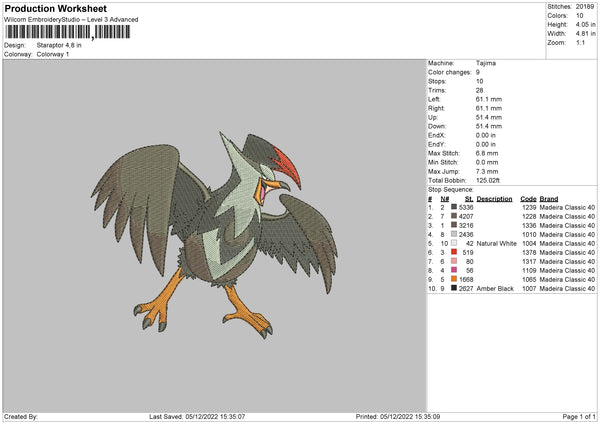600x424 pixels.
Task: Select the Width value '4.81 in'
Action: click(x=585, y=34)
